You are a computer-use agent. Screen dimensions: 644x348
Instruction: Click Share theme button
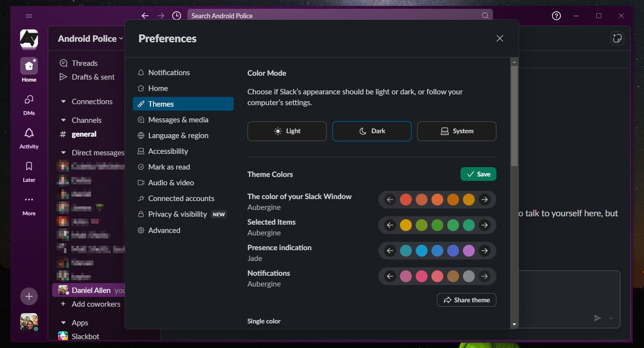pos(466,300)
